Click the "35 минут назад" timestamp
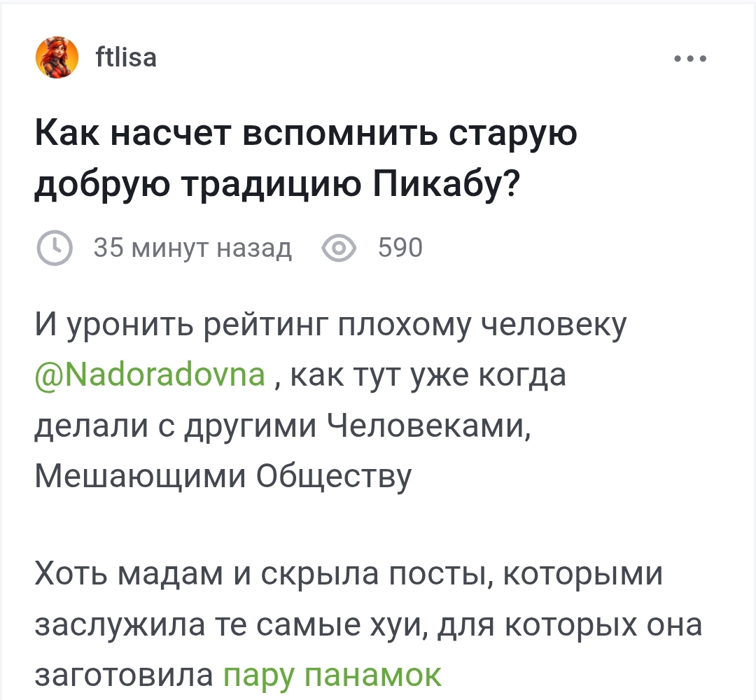This screenshot has height=700, width=756. pos(192,248)
